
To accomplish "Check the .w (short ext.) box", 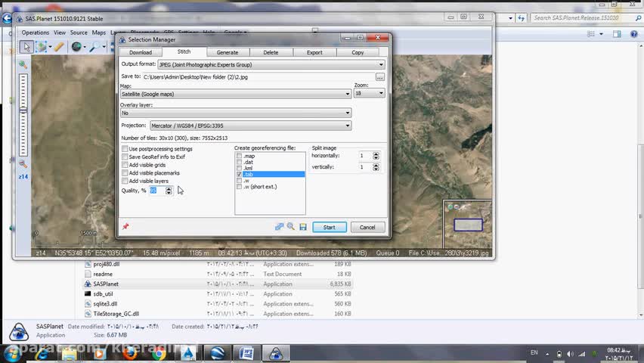I will point(239,187).
